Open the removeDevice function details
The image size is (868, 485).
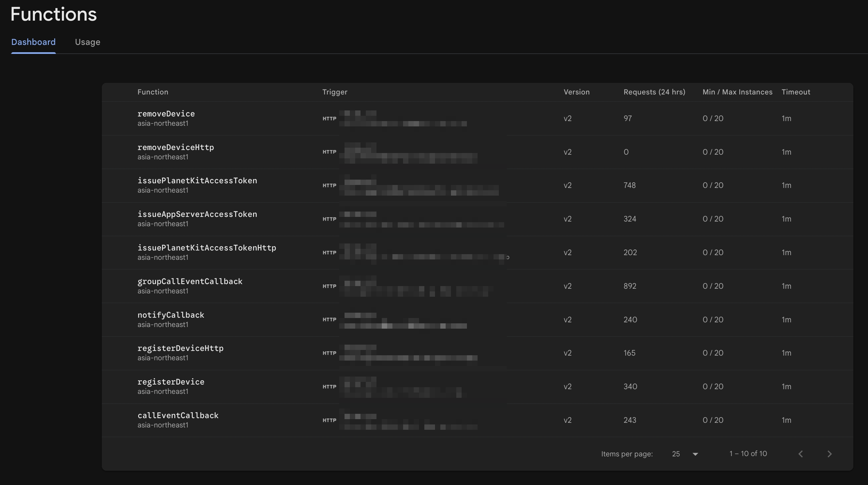166,113
